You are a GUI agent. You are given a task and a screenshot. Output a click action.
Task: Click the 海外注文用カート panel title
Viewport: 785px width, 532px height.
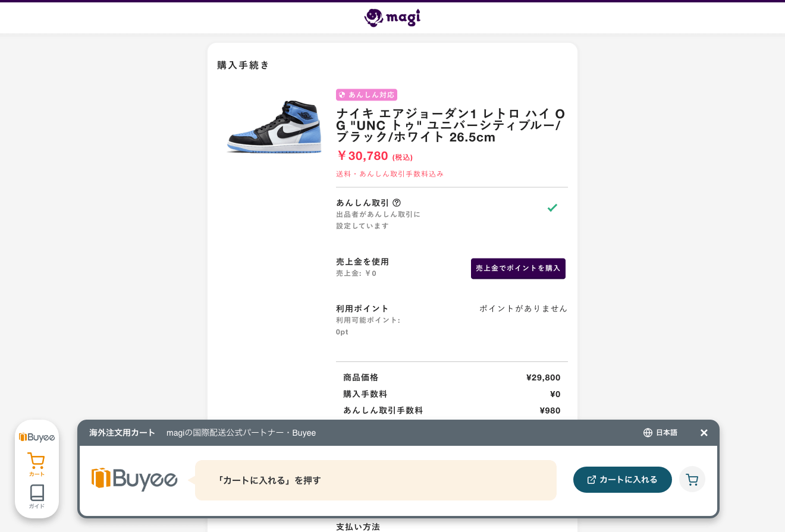pos(122,433)
